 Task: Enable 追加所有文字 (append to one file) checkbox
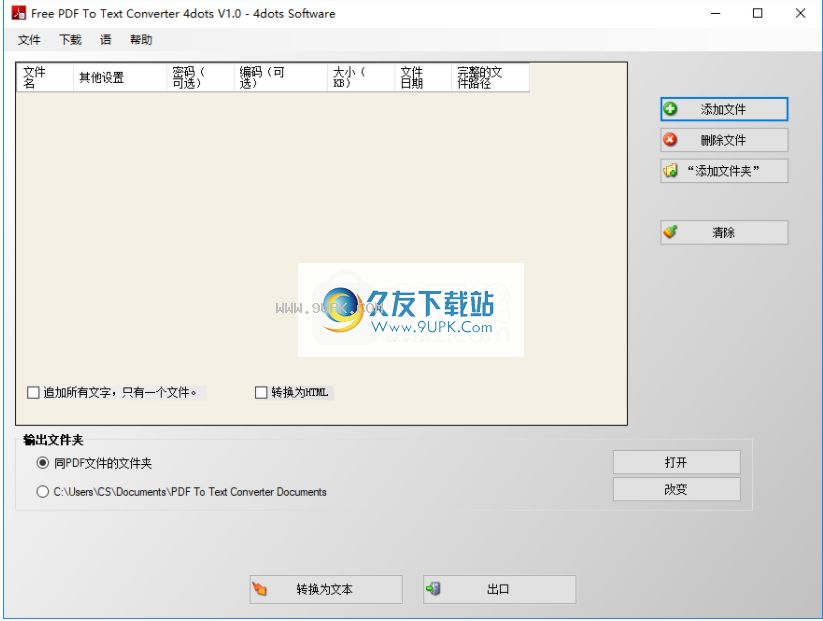point(33,393)
